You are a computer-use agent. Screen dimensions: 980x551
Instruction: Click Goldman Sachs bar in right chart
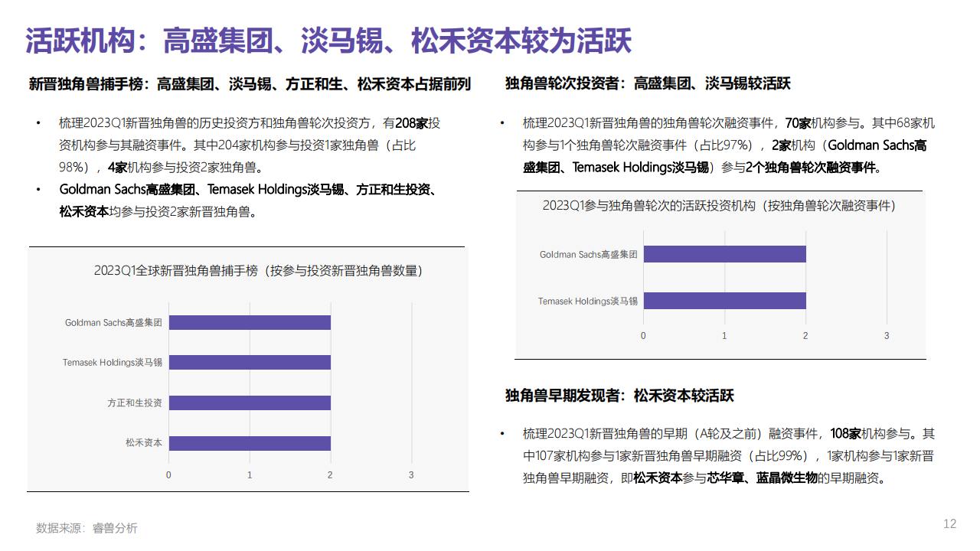tap(724, 254)
